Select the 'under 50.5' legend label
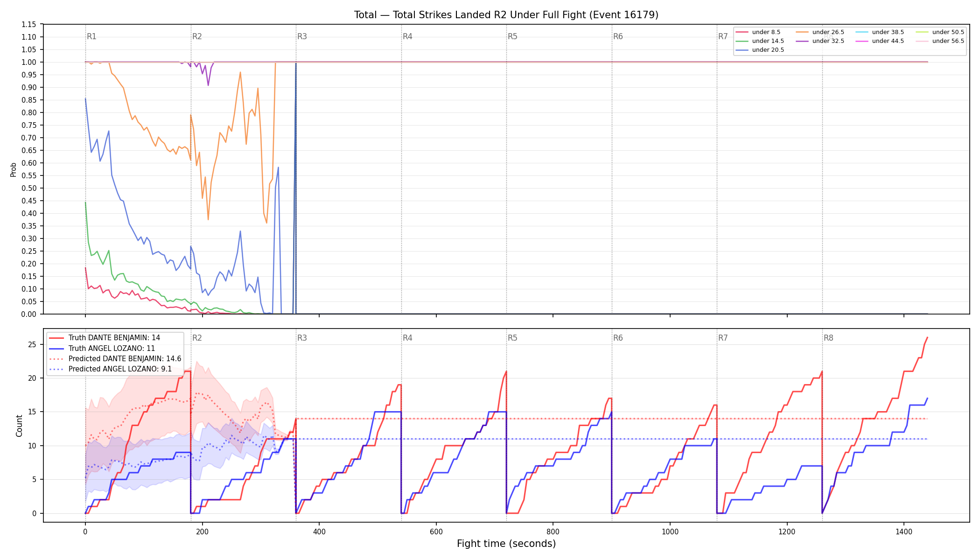 (948, 32)
